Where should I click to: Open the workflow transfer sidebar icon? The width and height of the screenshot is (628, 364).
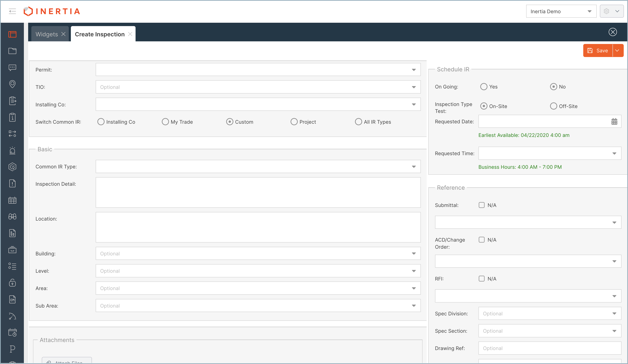[12, 134]
